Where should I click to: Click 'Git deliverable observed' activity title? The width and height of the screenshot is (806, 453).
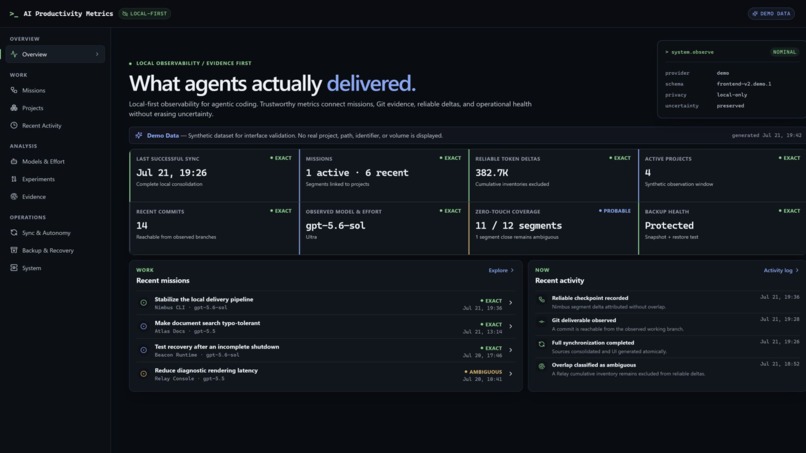tap(583, 320)
